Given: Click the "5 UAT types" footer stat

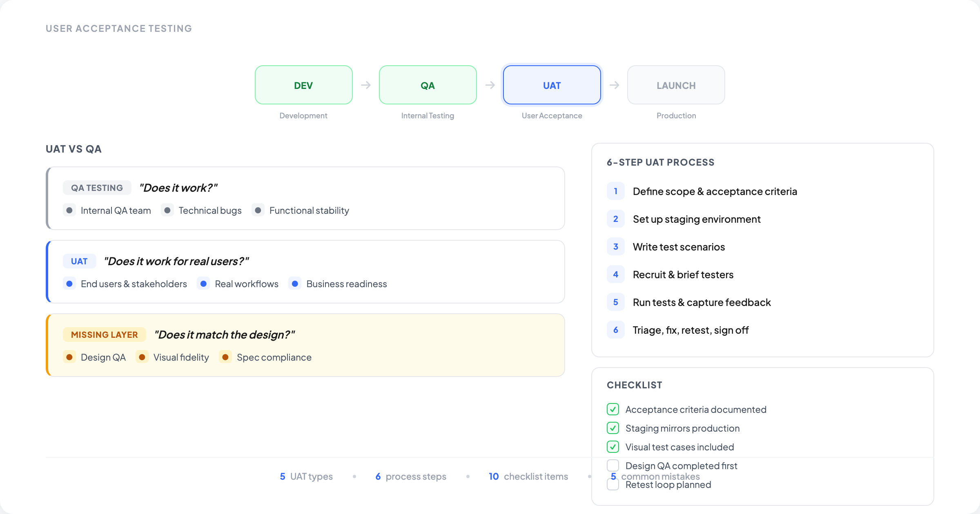Looking at the screenshot, I should pyautogui.click(x=306, y=476).
